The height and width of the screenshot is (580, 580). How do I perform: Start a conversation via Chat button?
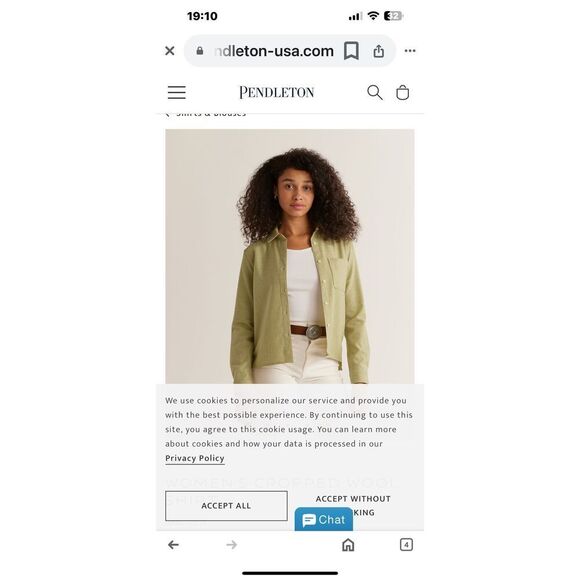tap(324, 519)
